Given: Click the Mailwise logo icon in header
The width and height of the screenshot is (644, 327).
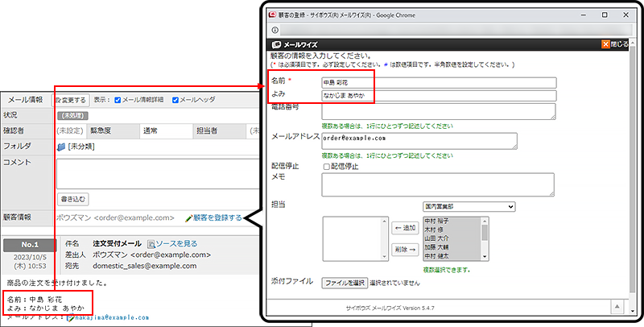Looking at the screenshot, I should [x=276, y=45].
